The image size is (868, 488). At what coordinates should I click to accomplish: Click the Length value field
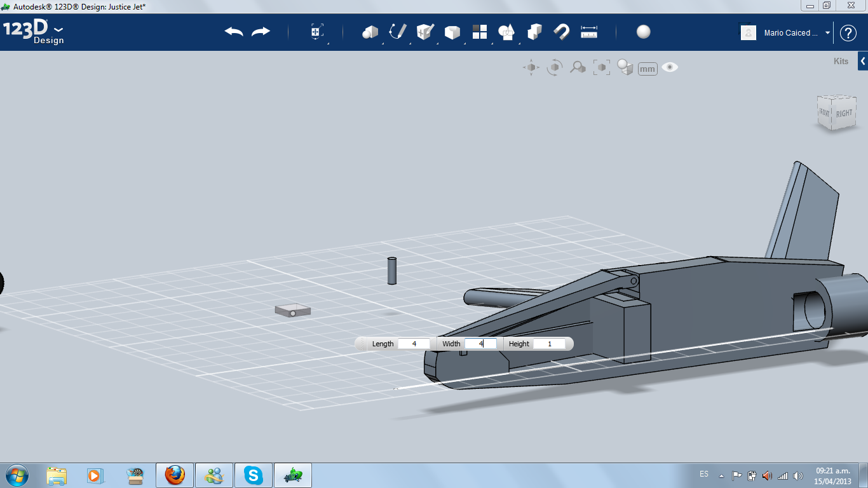(x=414, y=344)
